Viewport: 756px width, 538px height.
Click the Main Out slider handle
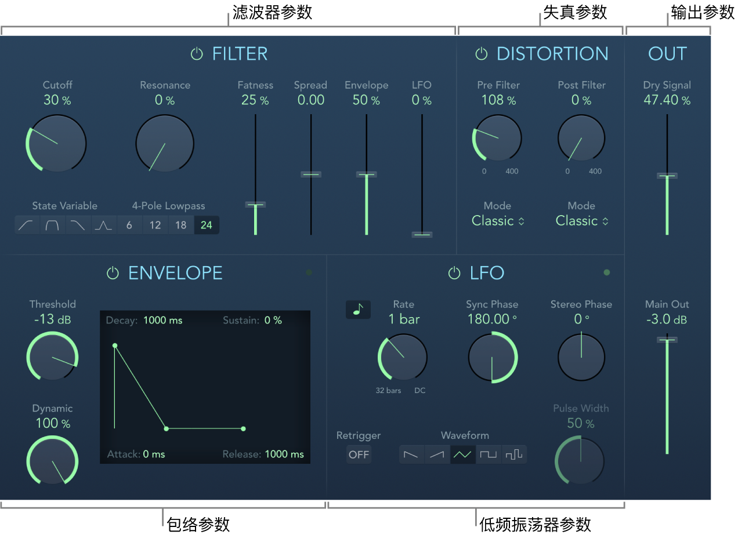tap(667, 340)
